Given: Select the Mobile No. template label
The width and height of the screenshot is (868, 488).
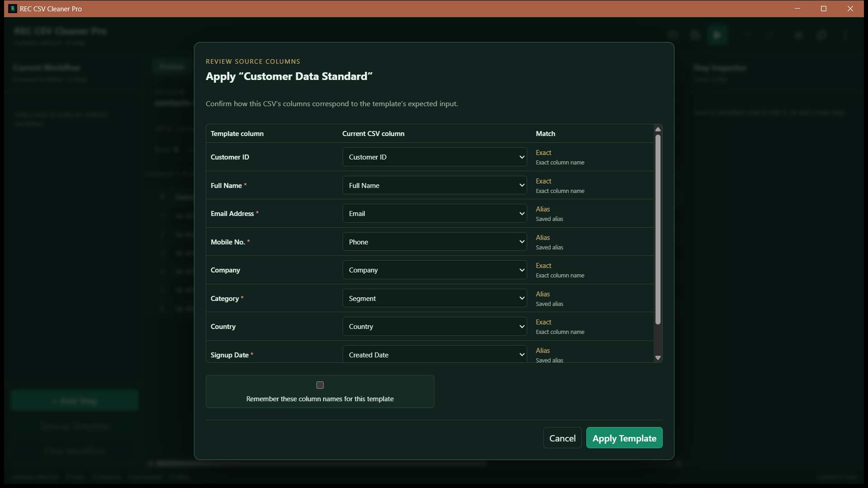Looking at the screenshot, I should coord(228,242).
